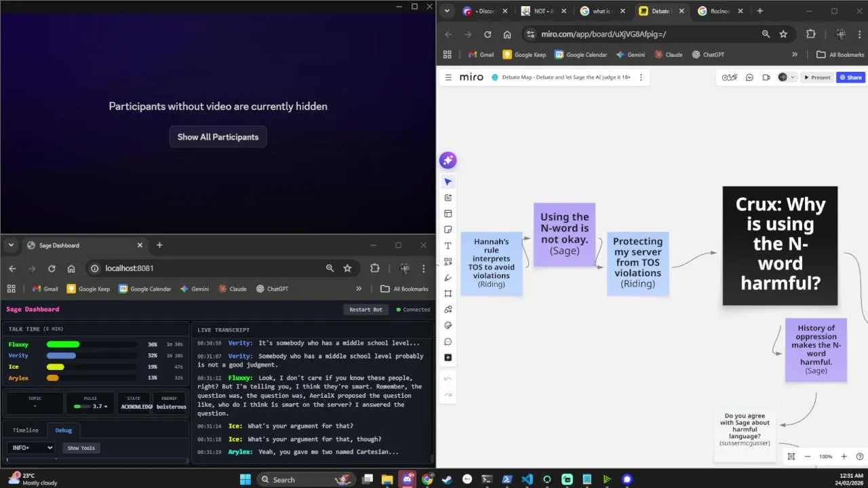Select the Sage Dashboard browser tab
Viewport: 868px width, 488px height.
coord(84,245)
